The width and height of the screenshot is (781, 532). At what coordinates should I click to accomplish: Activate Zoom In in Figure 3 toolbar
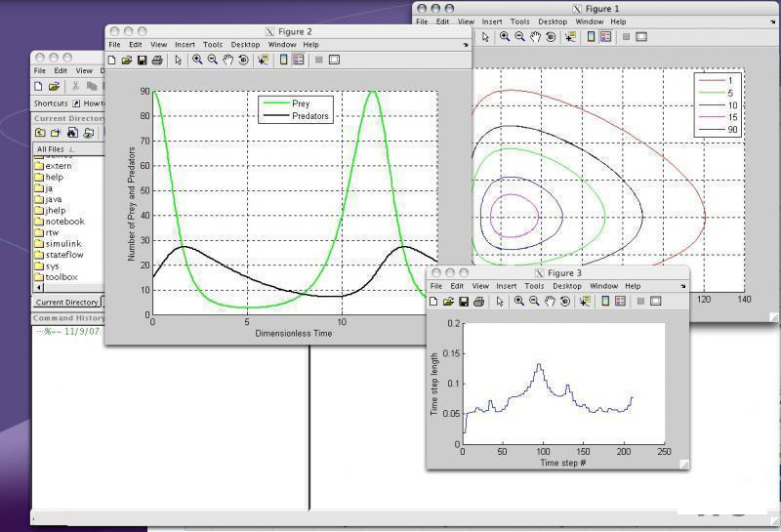point(519,302)
